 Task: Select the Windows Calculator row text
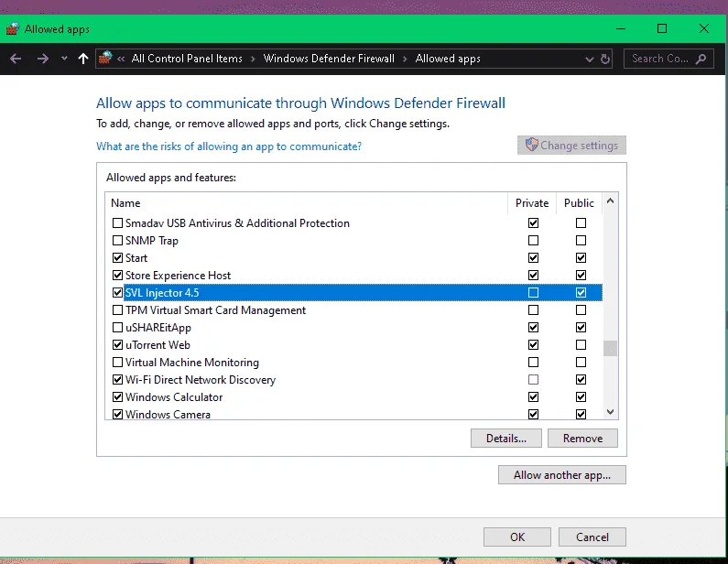pos(174,397)
